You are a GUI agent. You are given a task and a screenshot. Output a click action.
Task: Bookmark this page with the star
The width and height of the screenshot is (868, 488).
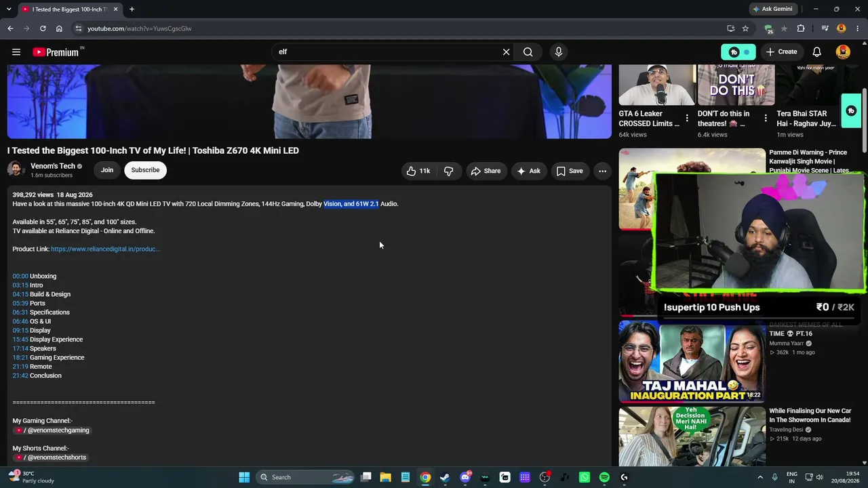[745, 28]
